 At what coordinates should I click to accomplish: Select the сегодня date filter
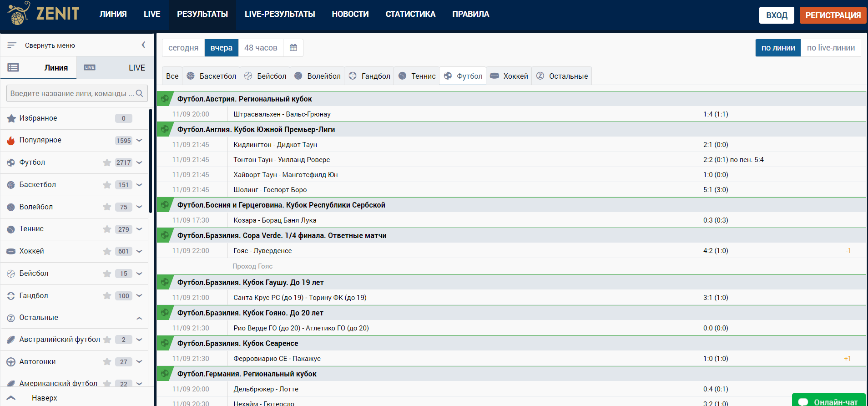click(x=183, y=48)
